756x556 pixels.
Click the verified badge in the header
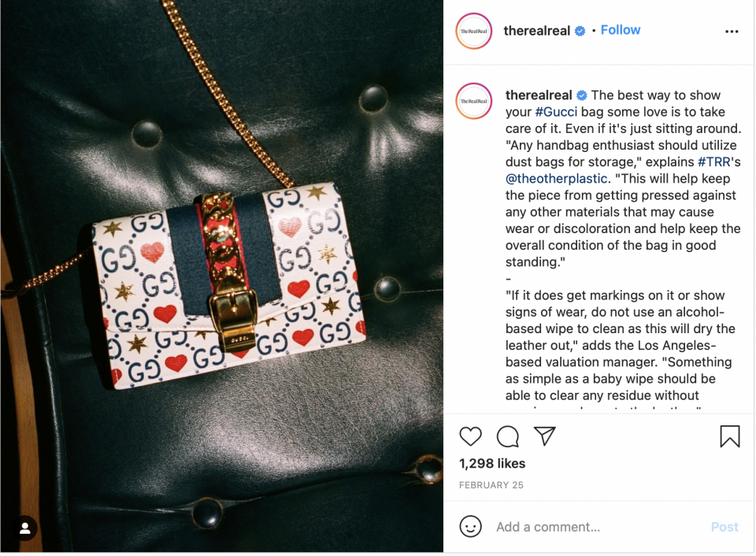tap(580, 31)
